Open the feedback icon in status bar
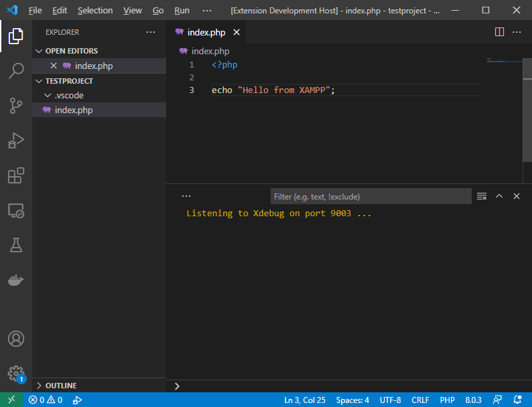 [497, 400]
